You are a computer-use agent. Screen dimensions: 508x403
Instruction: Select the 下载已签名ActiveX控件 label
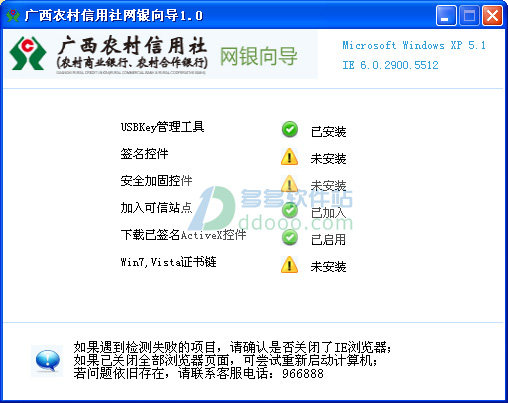coord(183,235)
